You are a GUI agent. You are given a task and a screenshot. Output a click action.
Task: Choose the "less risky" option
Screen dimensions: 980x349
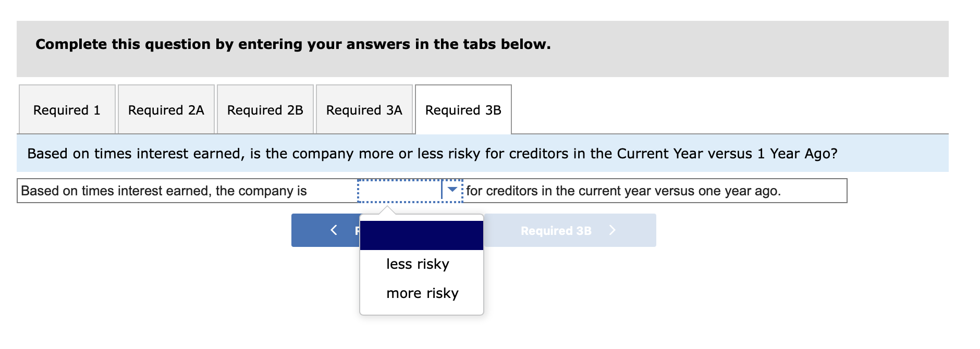(417, 264)
